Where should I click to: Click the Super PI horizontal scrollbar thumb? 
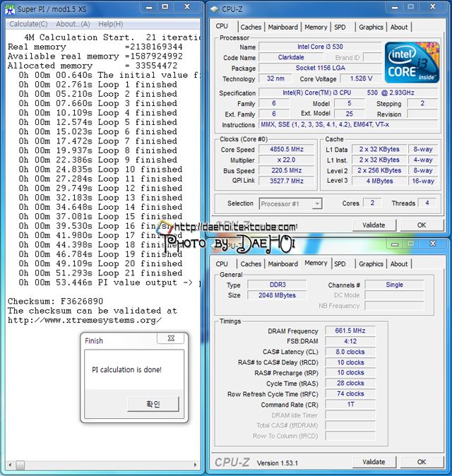point(20,465)
